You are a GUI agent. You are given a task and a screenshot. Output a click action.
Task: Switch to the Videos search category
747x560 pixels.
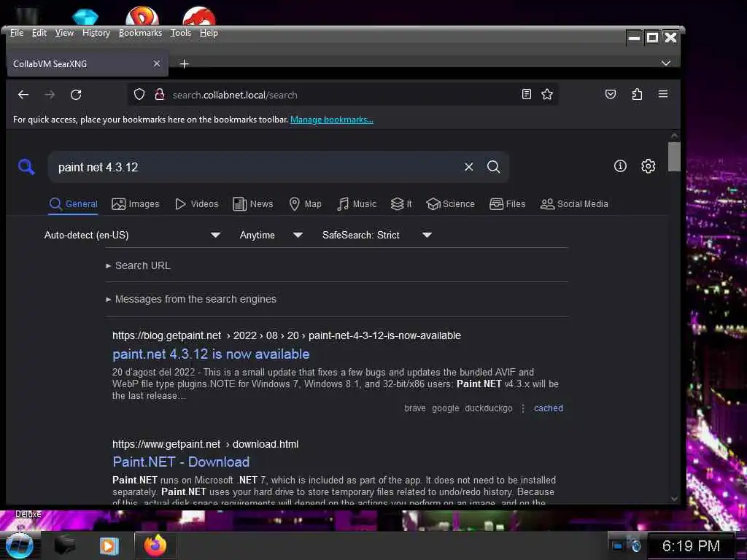pyautogui.click(x=196, y=204)
